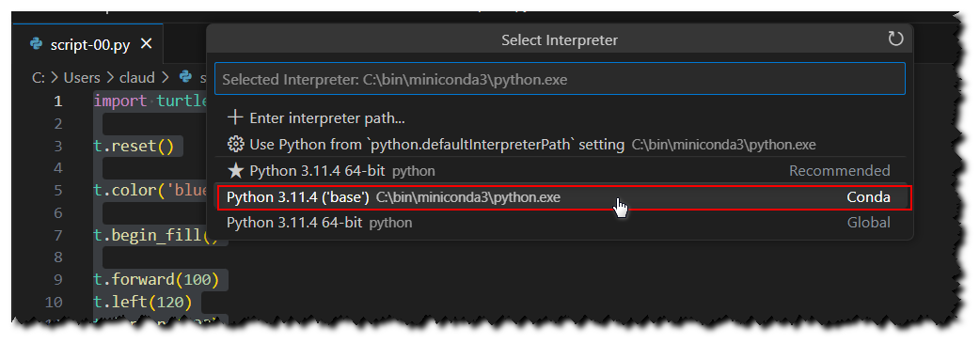
Task: Click the refresh interpreter list icon
Action: pyautogui.click(x=895, y=39)
